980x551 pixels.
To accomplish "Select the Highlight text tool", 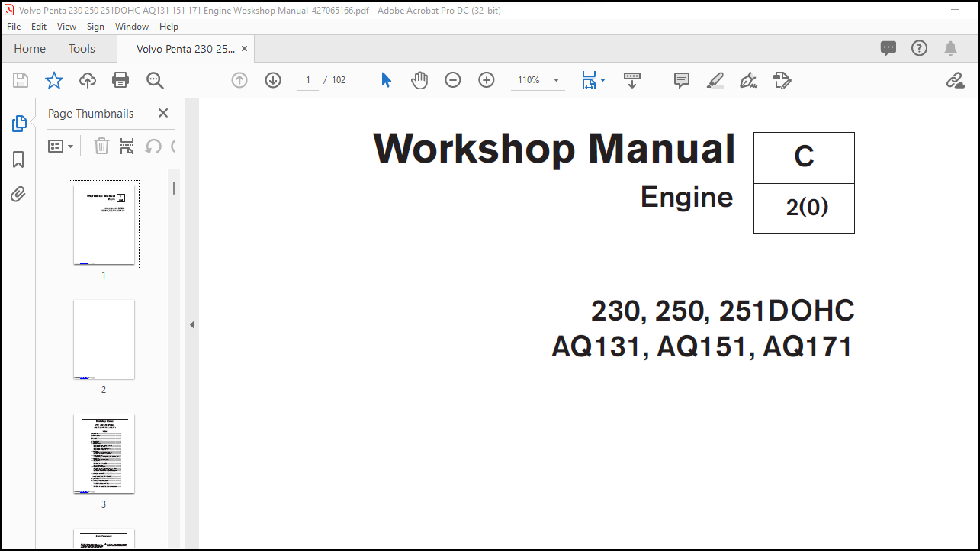I will click(x=715, y=80).
